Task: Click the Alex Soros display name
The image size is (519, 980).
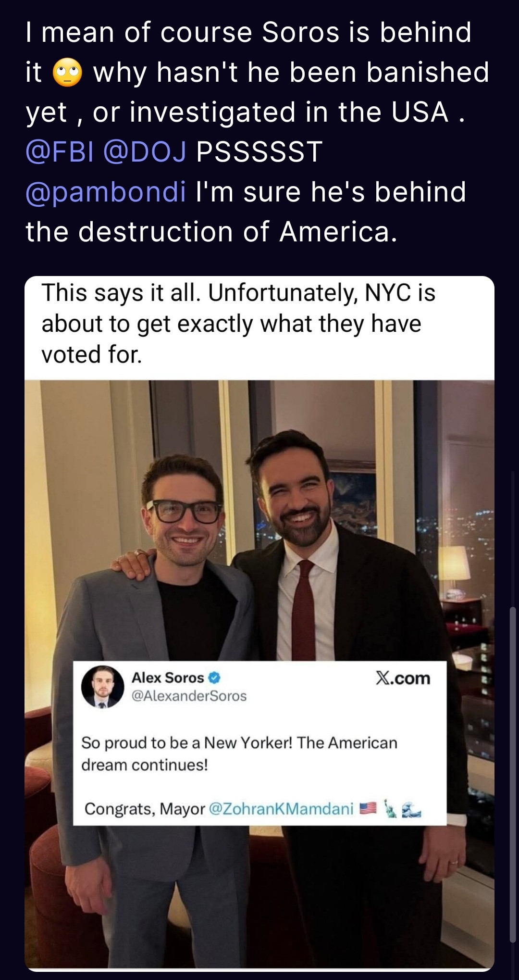Action: click(x=168, y=678)
